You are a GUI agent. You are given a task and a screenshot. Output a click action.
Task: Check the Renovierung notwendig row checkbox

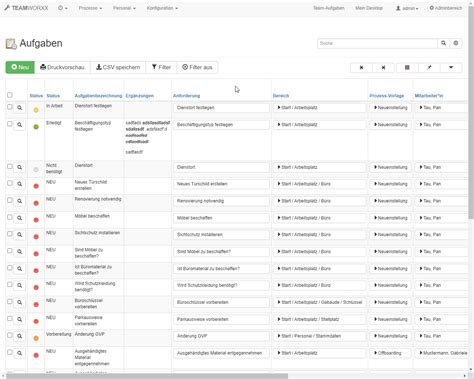[10, 200]
